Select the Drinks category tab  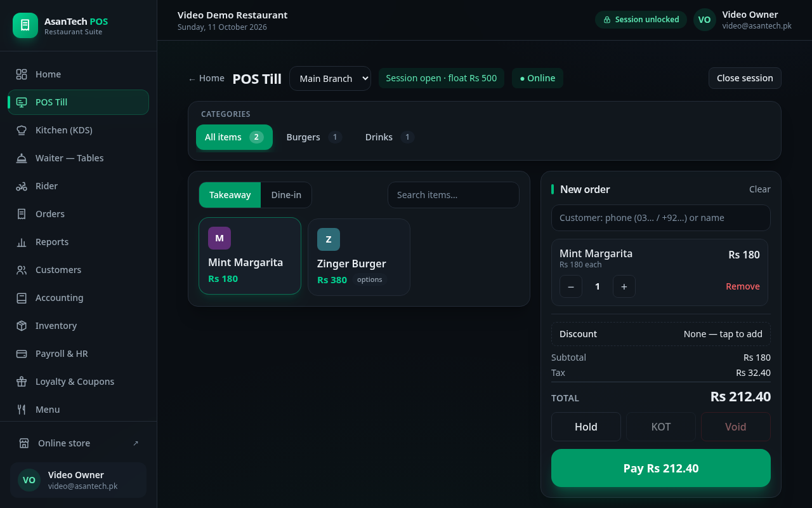[x=390, y=137]
